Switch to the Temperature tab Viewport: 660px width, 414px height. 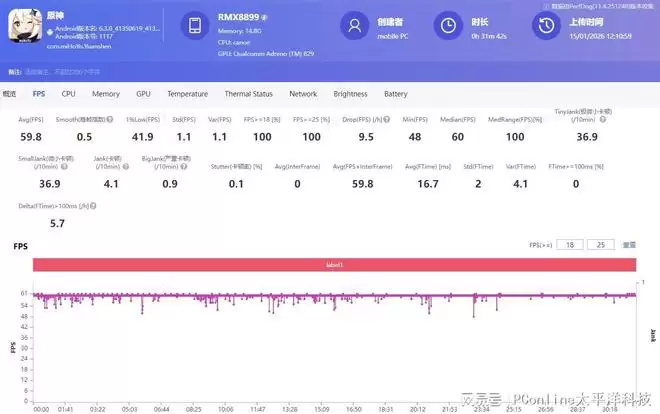coord(187,94)
